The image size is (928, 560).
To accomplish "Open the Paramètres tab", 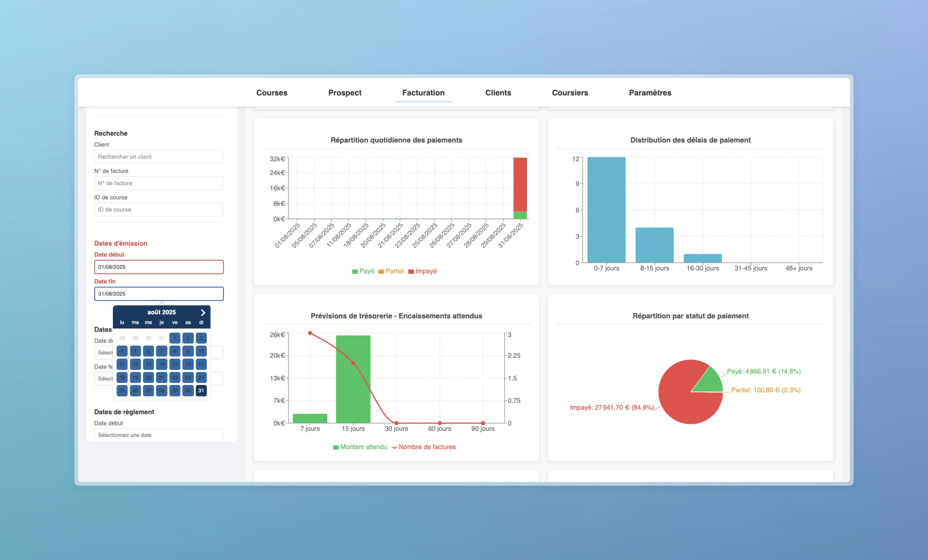I will (650, 93).
